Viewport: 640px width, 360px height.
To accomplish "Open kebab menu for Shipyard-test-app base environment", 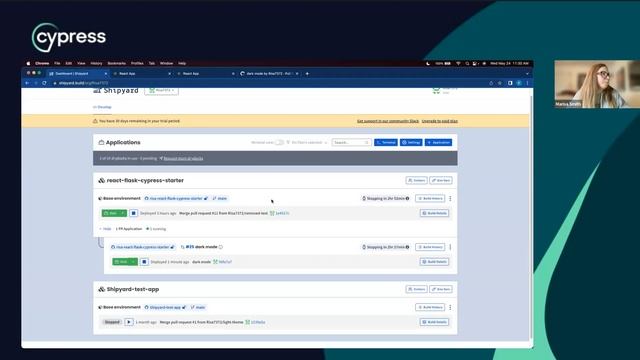I will point(450,307).
